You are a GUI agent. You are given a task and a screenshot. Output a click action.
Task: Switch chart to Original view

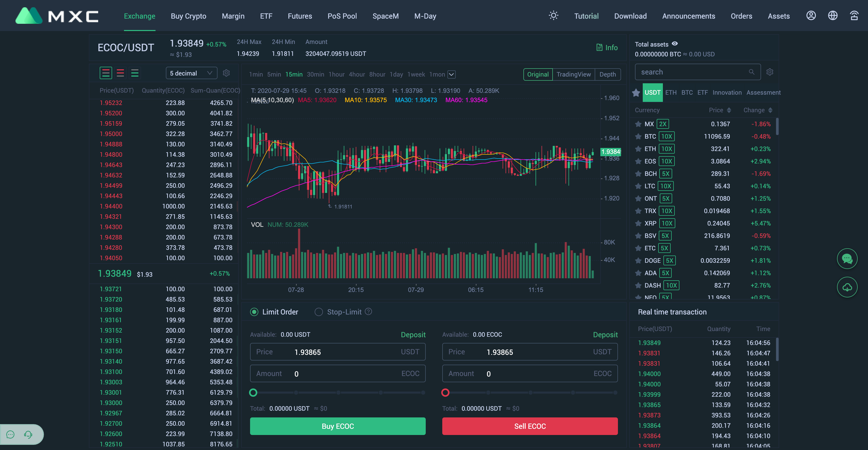click(538, 74)
